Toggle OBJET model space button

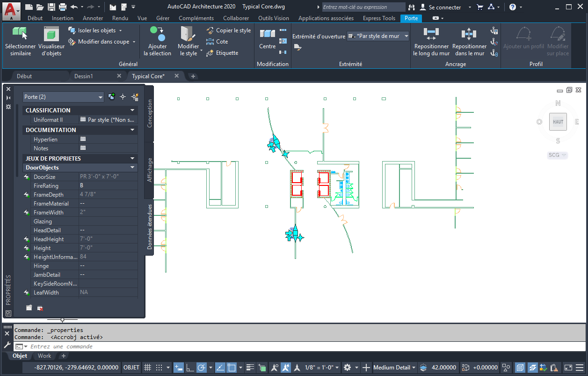pos(131,368)
